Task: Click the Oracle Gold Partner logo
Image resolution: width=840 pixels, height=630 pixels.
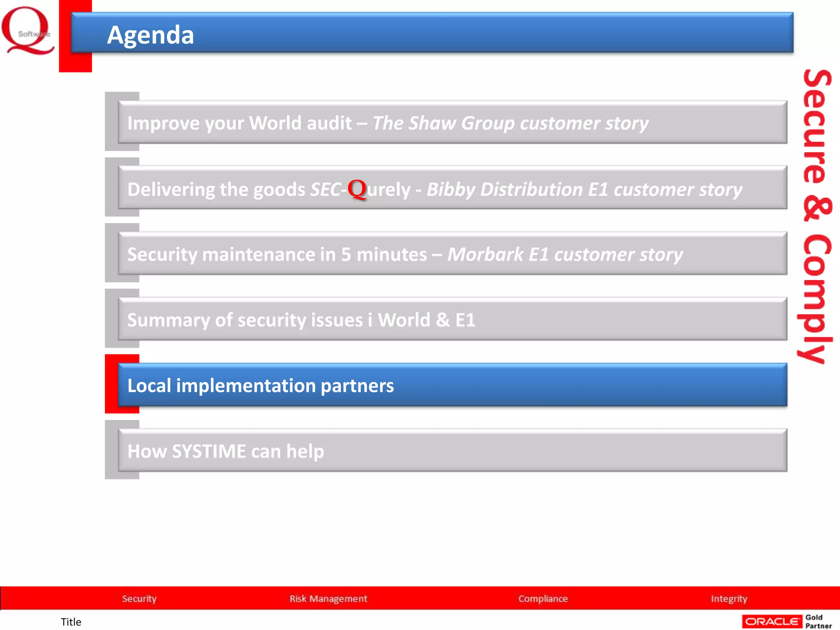Action: [x=787, y=621]
